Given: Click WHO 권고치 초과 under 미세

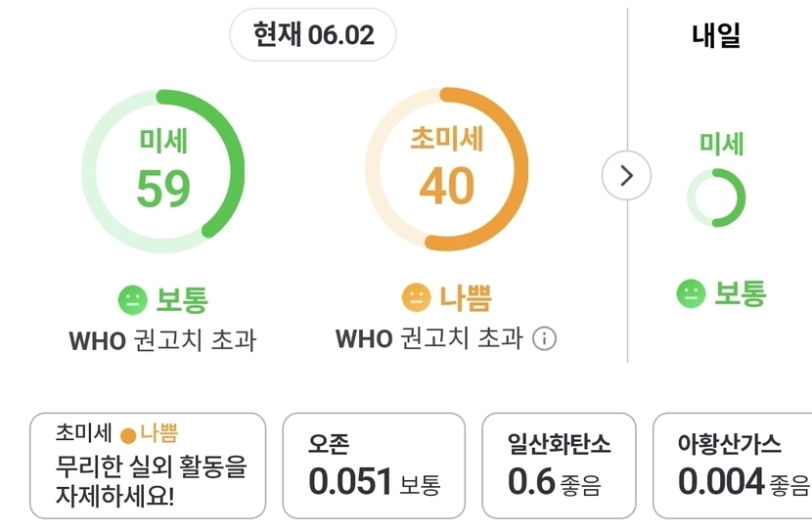Looking at the screenshot, I should [x=162, y=340].
